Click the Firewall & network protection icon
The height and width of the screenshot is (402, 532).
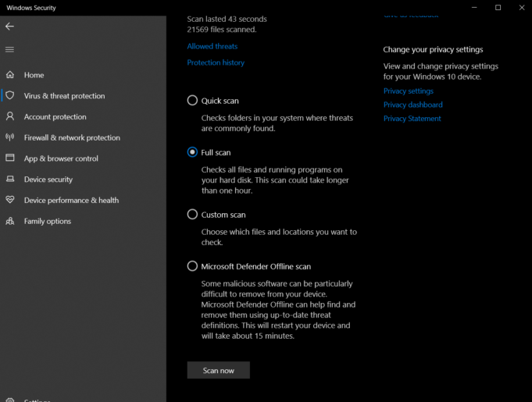tap(10, 138)
